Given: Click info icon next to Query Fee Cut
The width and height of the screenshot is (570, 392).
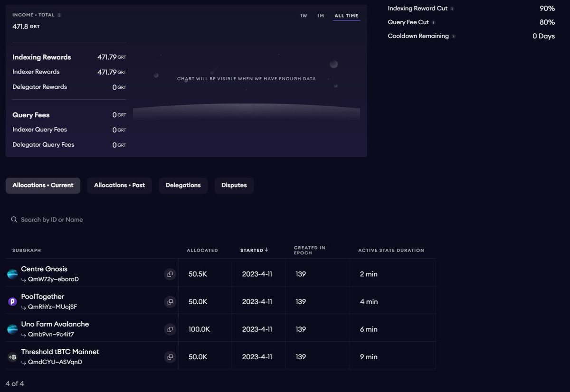Looking at the screenshot, I should pyautogui.click(x=433, y=22).
